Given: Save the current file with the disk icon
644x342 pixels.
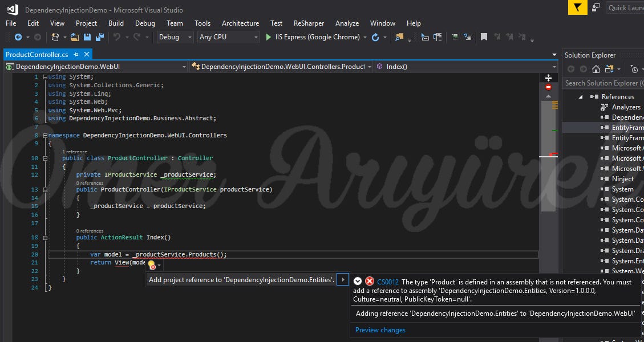Looking at the screenshot, I should coord(87,37).
